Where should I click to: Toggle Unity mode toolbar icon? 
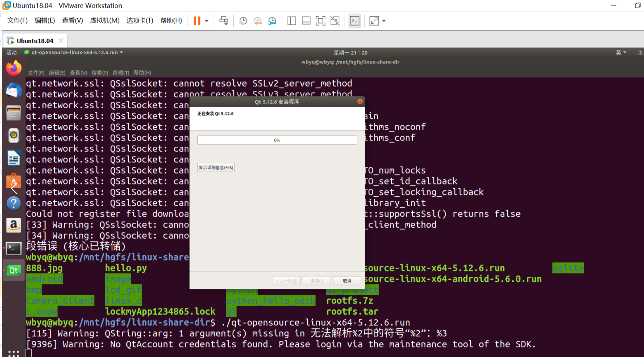coord(335,21)
